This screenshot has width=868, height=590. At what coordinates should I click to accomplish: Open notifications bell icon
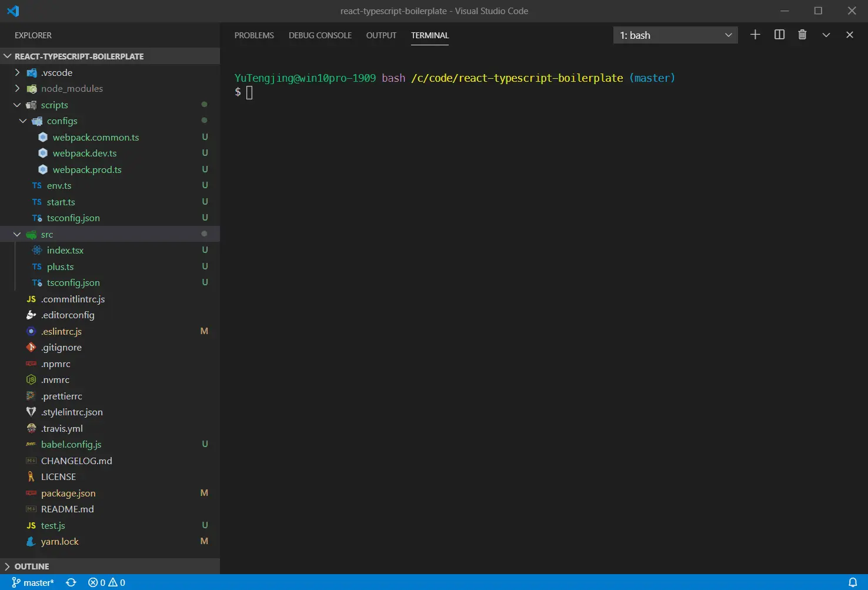852,582
